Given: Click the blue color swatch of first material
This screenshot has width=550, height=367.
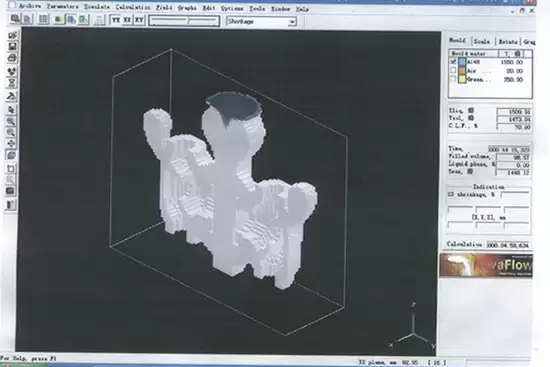Looking at the screenshot, I should point(462,62).
